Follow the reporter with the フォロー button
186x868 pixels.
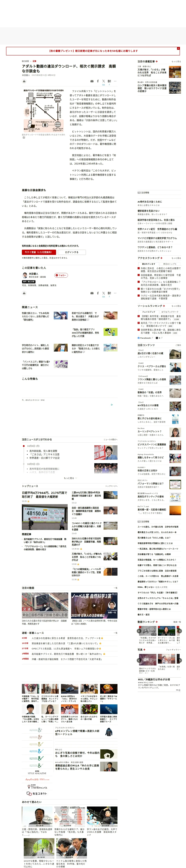(x=61, y=275)
